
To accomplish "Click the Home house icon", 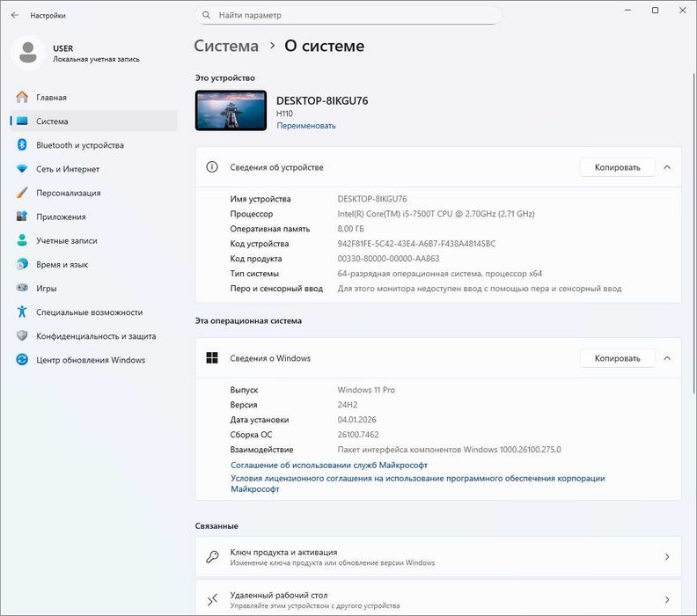I will (22, 97).
